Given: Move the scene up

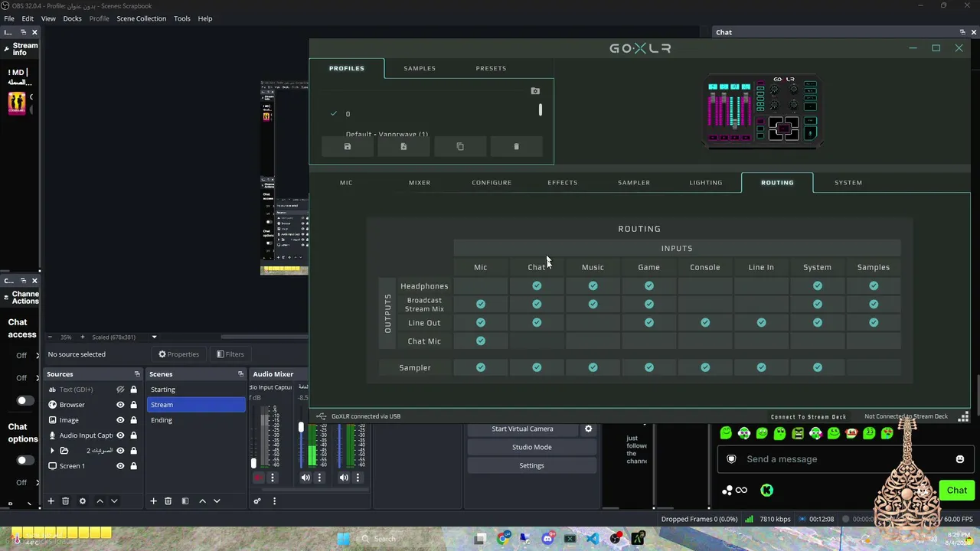Looking at the screenshot, I should coord(202,501).
